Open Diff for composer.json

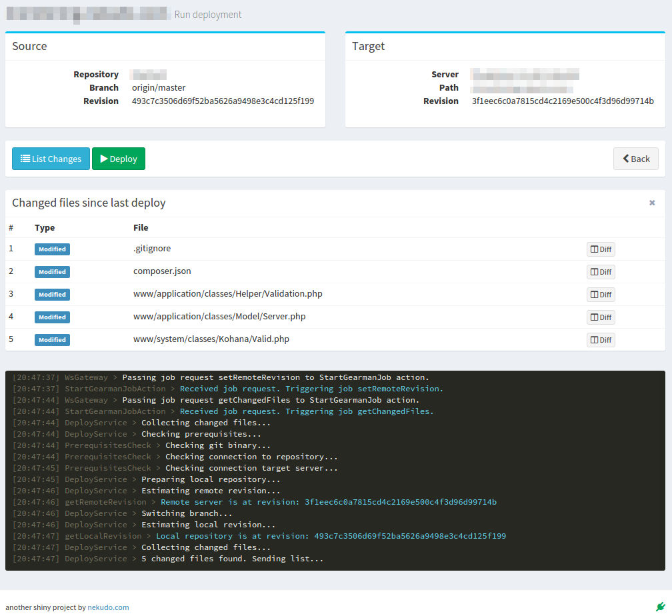coord(601,272)
